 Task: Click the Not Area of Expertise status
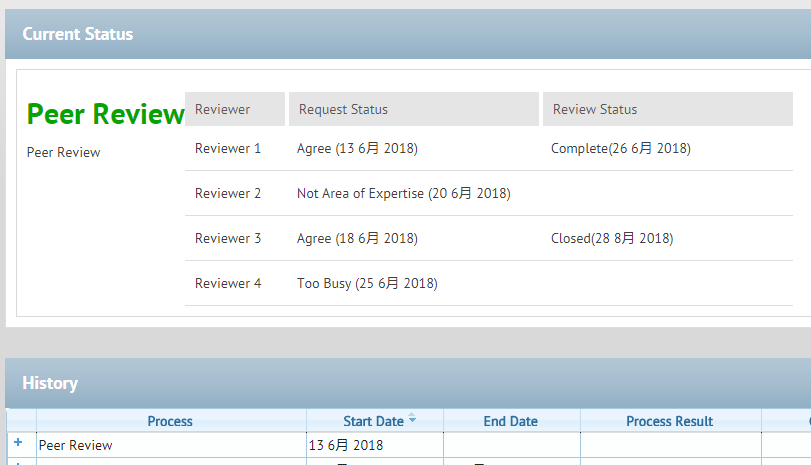point(403,193)
